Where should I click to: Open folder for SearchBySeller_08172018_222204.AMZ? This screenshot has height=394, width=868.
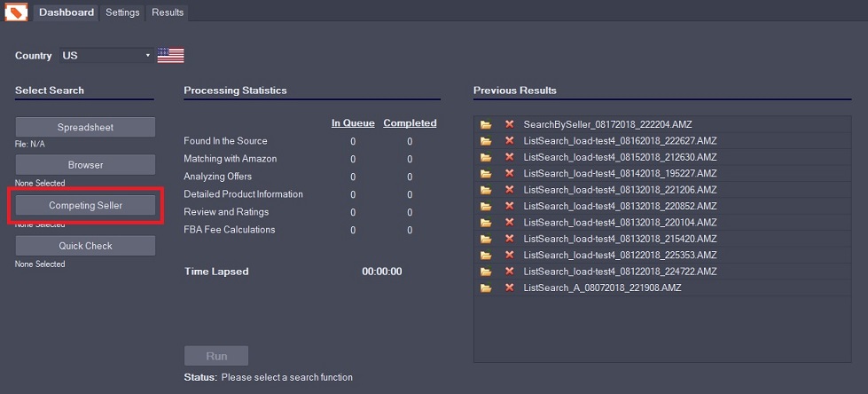(486, 124)
